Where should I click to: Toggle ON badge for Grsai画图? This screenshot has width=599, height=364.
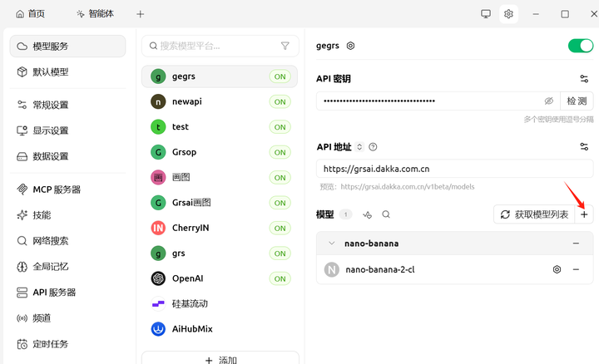point(280,203)
